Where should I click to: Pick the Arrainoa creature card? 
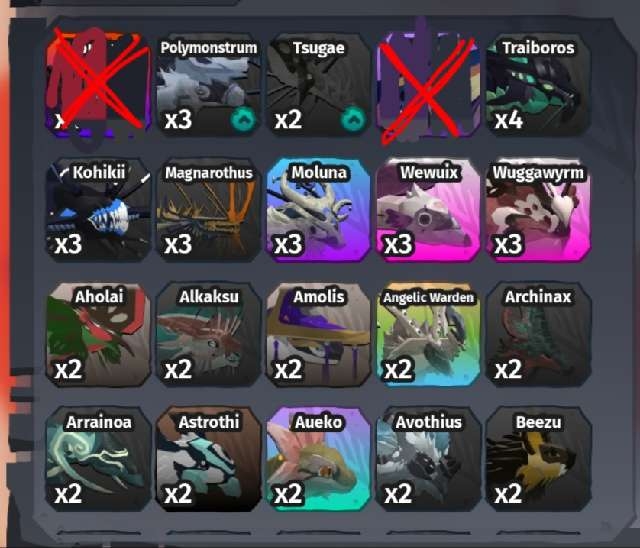pyautogui.click(x=98, y=459)
